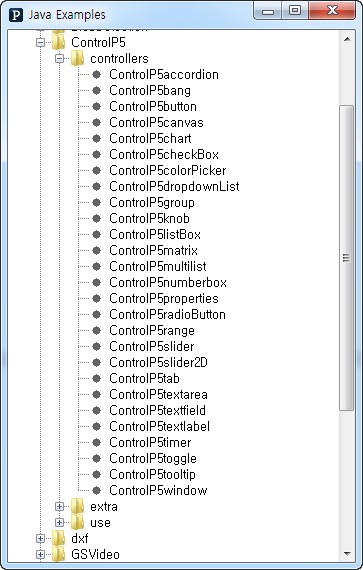Select the ControlP5colorPicker example
Screen dimensions: 363x570
tap(168, 170)
